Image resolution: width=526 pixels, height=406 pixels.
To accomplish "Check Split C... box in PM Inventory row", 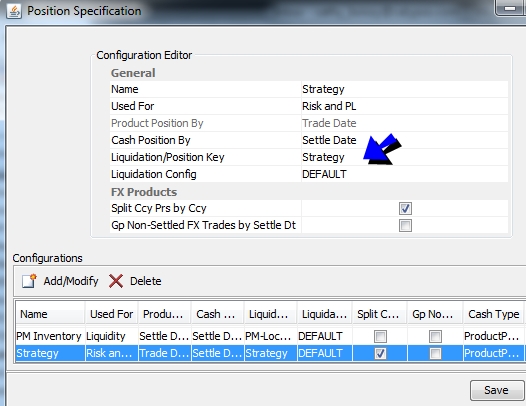I will point(380,336).
